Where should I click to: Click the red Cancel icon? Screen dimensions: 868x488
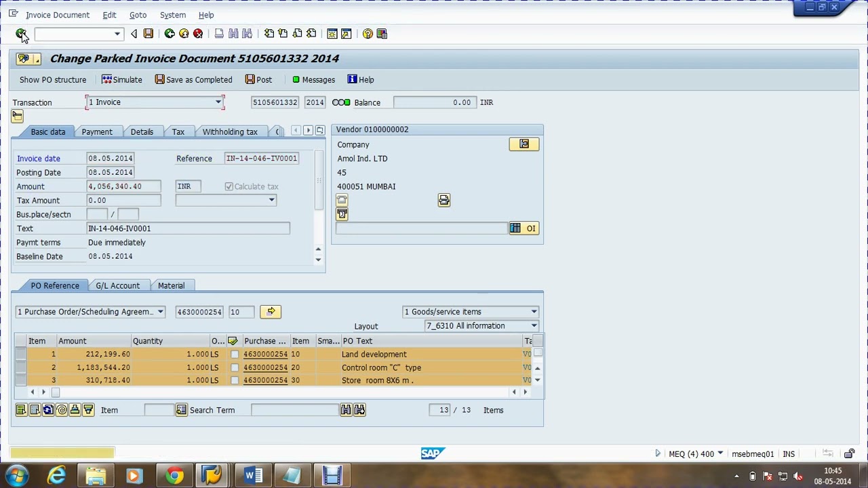pyautogui.click(x=198, y=34)
